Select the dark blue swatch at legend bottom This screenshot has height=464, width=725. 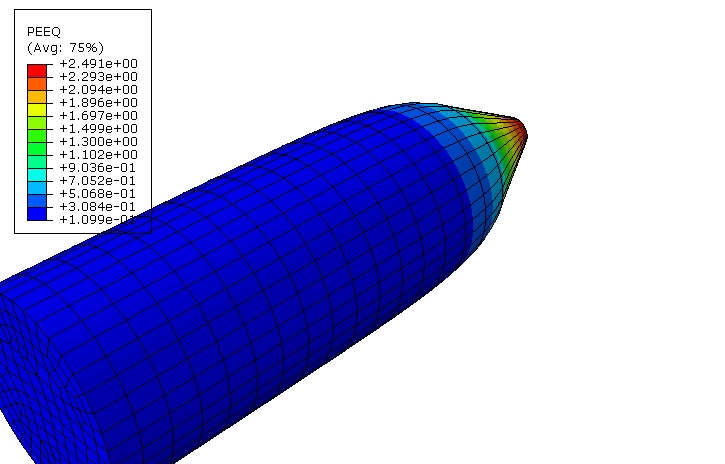click(x=37, y=213)
